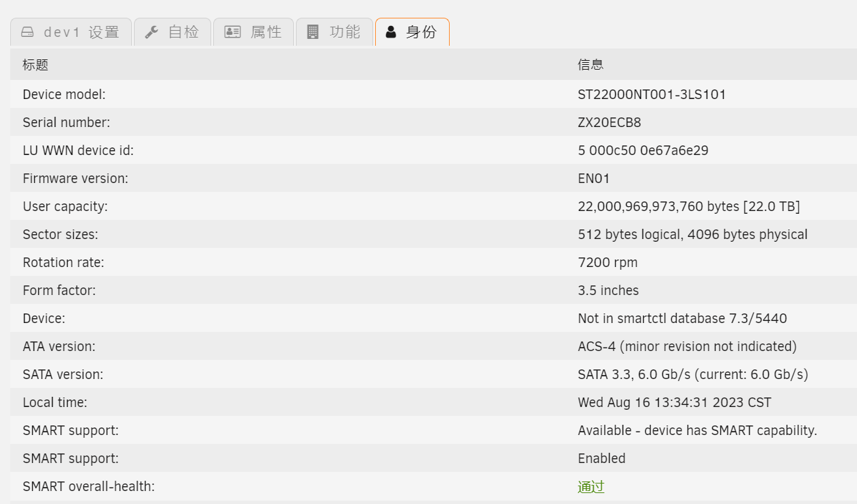
Task: Select the 7200 rpm value
Action: pyautogui.click(x=608, y=262)
